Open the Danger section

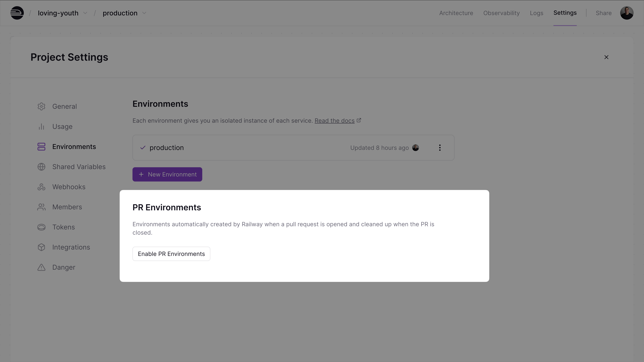click(x=64, y=267)
